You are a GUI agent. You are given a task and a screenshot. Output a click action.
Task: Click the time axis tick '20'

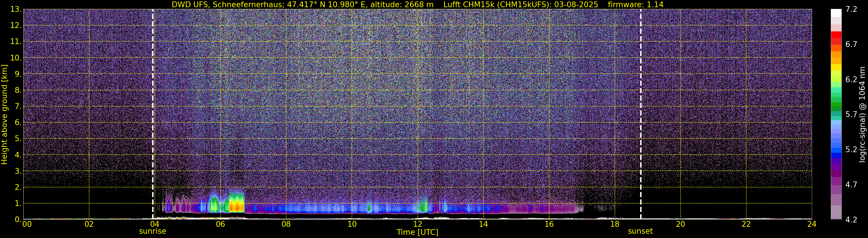click(680, 224)
